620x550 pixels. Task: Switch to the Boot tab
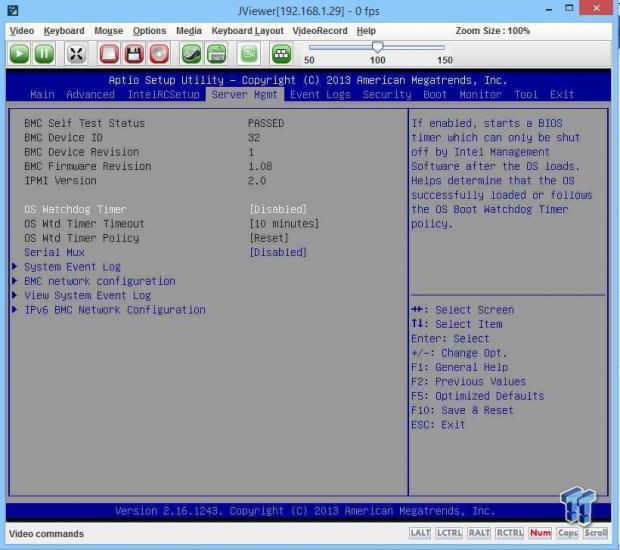435,95
